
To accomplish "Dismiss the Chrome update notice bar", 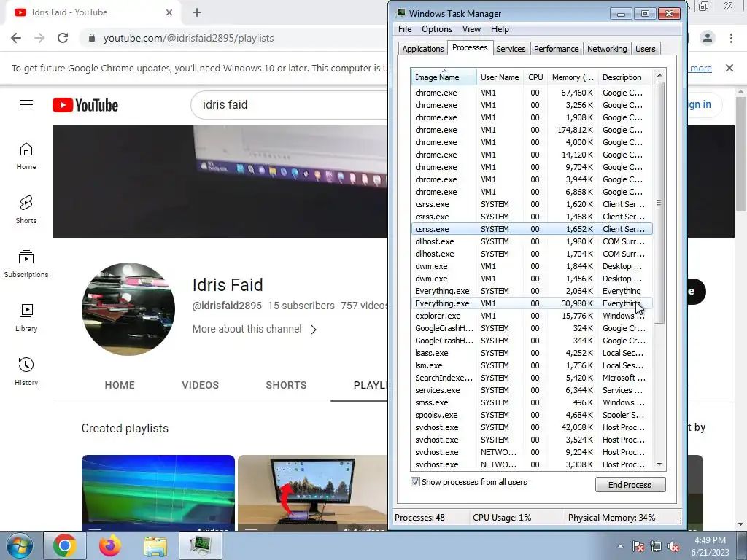I will coord(729,68).
